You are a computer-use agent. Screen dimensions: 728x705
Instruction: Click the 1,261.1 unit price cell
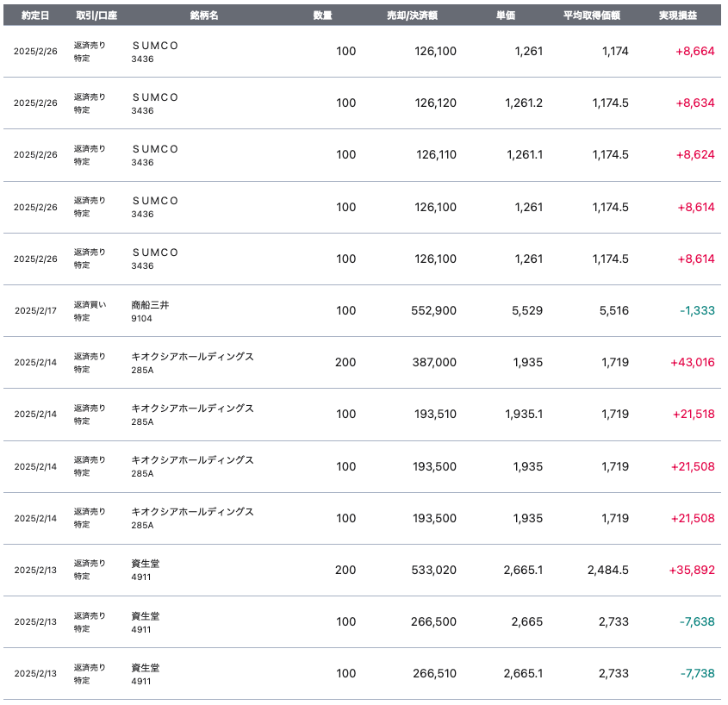click(523, 155)
